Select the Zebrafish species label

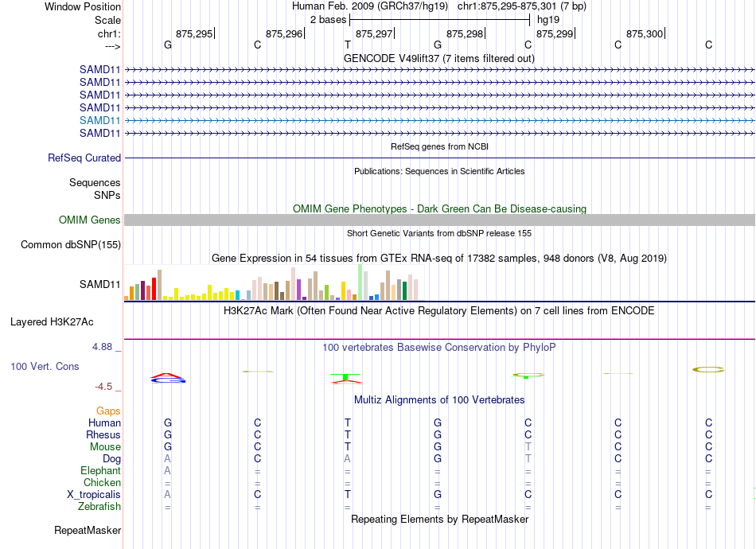pyautogui.click(x=99, y=507)
